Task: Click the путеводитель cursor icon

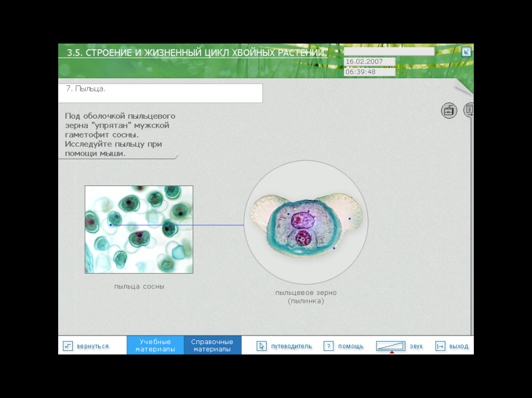Action: [261, 346]
